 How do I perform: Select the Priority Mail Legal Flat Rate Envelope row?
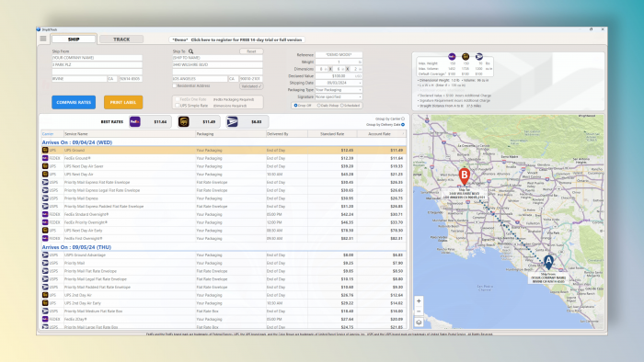click(224, 279)
